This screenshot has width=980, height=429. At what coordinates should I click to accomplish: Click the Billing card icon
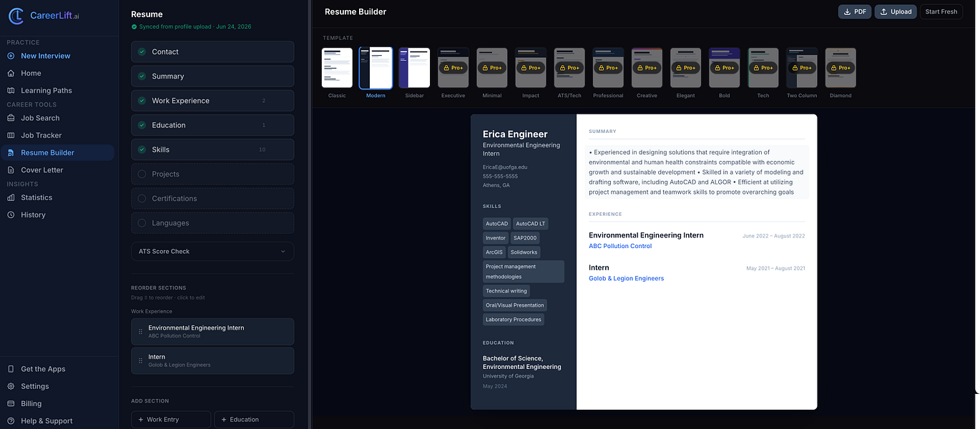(11, 403)
